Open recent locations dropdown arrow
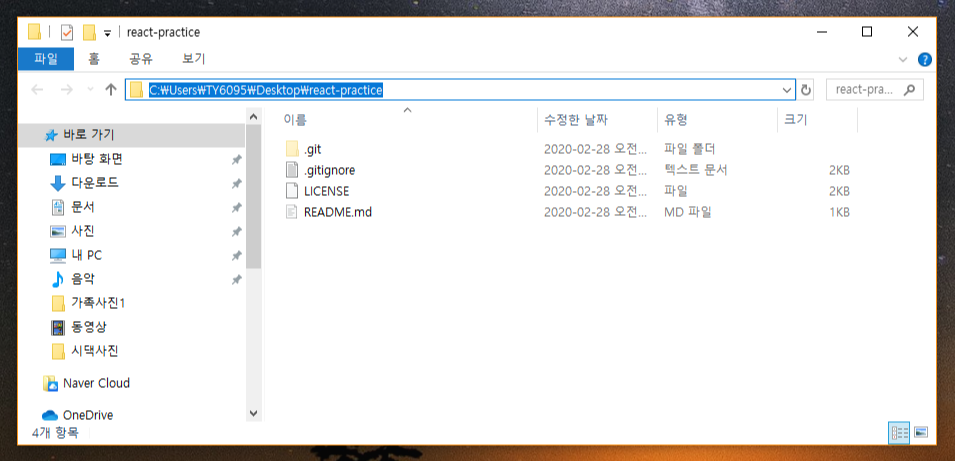955x461 pixels. coord(90,90)
